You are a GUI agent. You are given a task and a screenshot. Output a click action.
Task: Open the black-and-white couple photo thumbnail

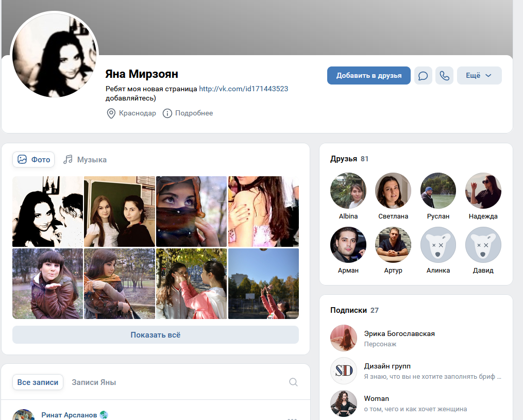click(x=48, y=211)
